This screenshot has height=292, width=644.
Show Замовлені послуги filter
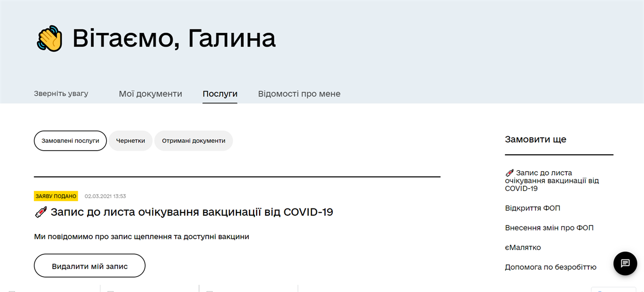pos(70,141)
